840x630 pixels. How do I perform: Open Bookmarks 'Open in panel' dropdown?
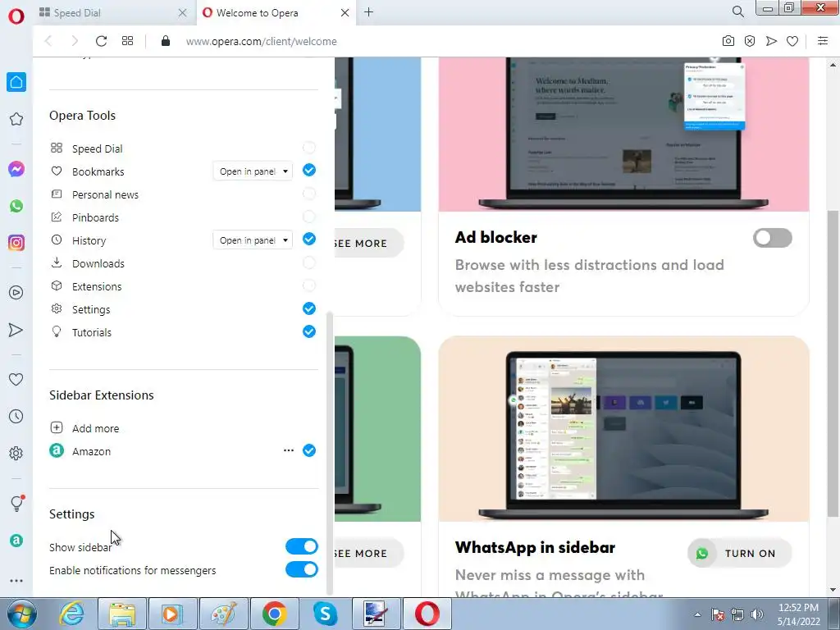tap(253, 171)
